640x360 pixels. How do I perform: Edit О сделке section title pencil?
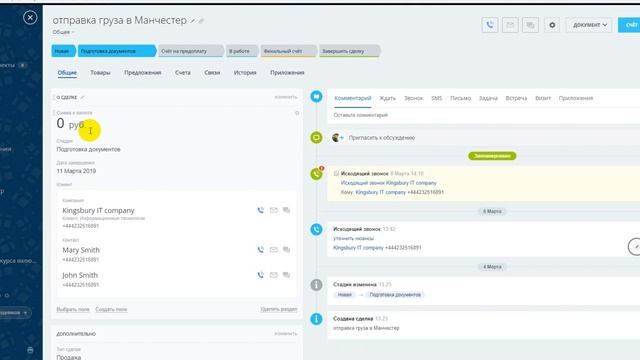coord(82,98)
